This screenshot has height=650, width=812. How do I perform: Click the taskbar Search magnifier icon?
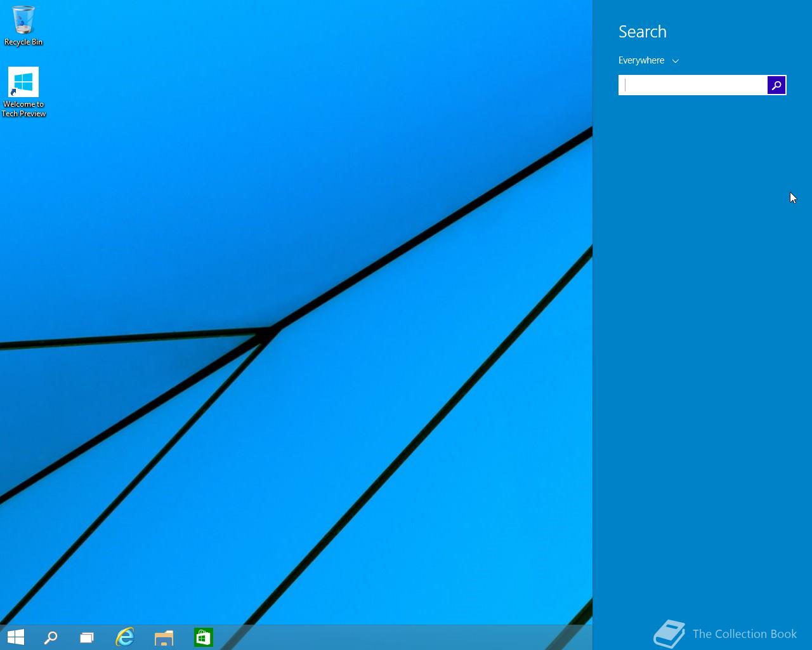pos(51,637)
